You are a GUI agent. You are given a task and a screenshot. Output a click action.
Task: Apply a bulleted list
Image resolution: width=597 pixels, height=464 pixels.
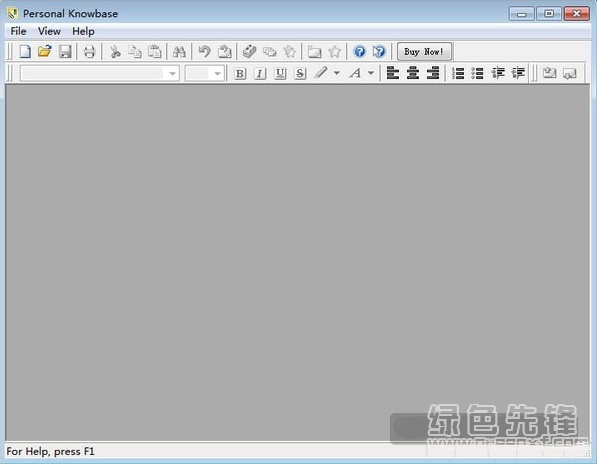click(x=478, y=73)
